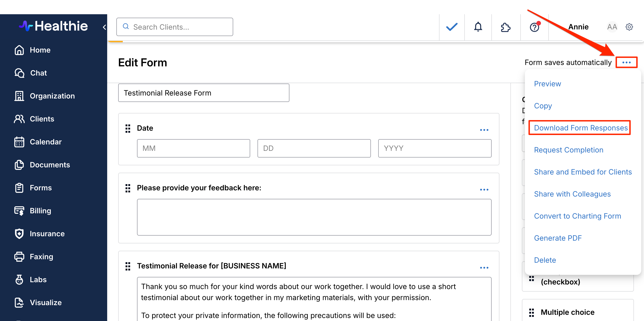This screenshot has width=644, height=321.
Task: Click the drag handle beside Date
Action: pos(128,128)
